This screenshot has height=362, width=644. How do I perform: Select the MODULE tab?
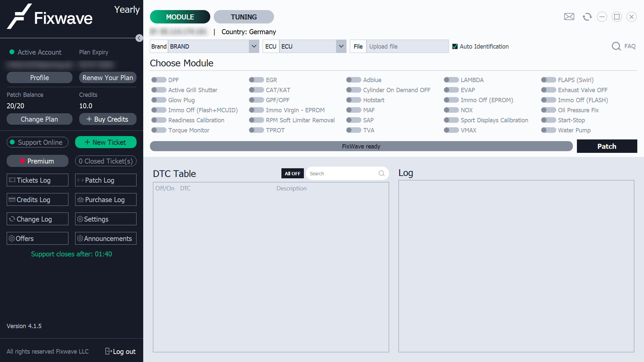[180, 17]
